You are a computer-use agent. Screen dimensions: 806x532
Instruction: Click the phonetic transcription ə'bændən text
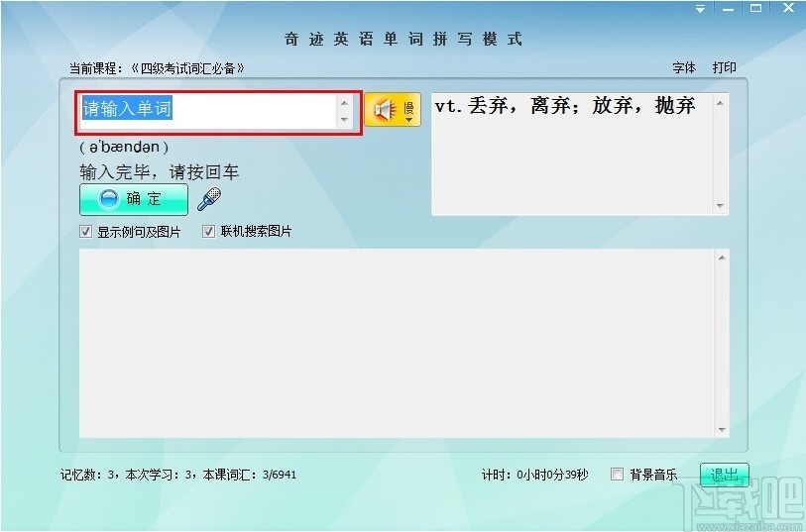tap(124, 148)
